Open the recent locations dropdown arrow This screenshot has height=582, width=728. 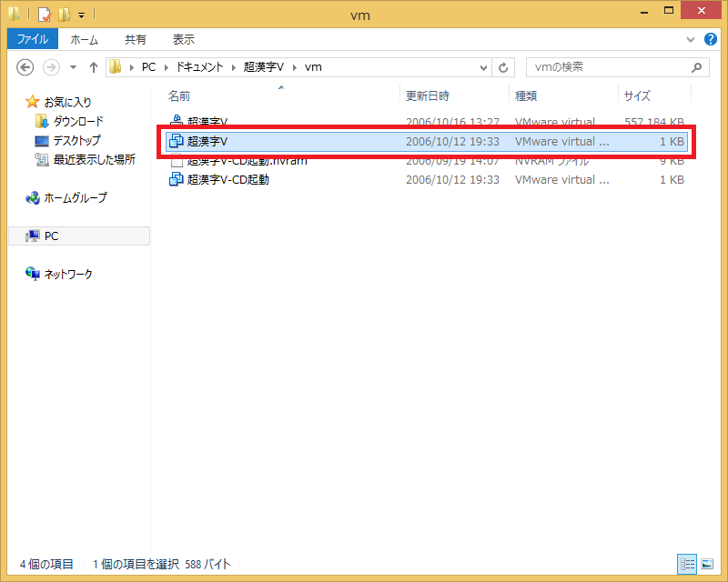pos(71,67)
